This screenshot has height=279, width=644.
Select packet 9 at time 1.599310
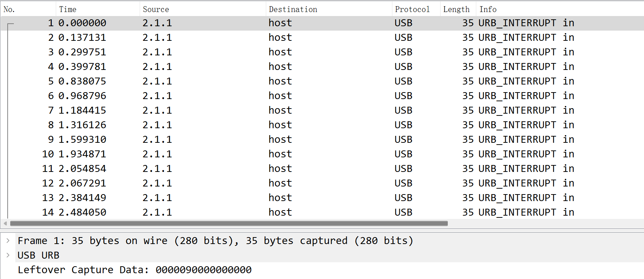322,139
